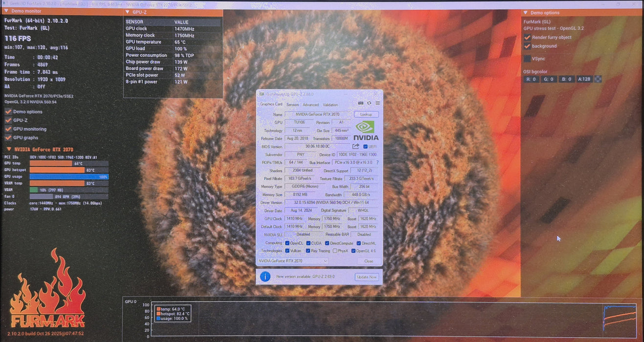Click the GPU-Z refresh icon
This screenshot has height=342, width=644.
pyautogui.click(x=369, y=103)
